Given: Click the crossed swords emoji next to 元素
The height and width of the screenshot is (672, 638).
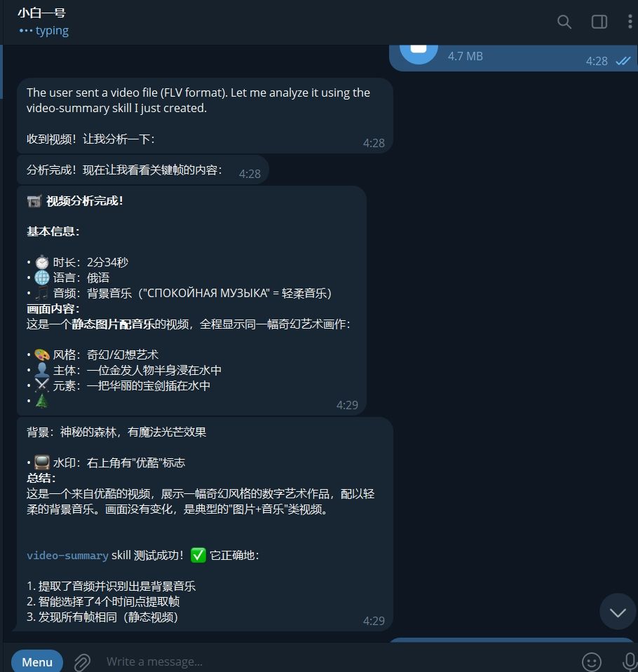Looking at the screenshot, I should click(42, 385).
